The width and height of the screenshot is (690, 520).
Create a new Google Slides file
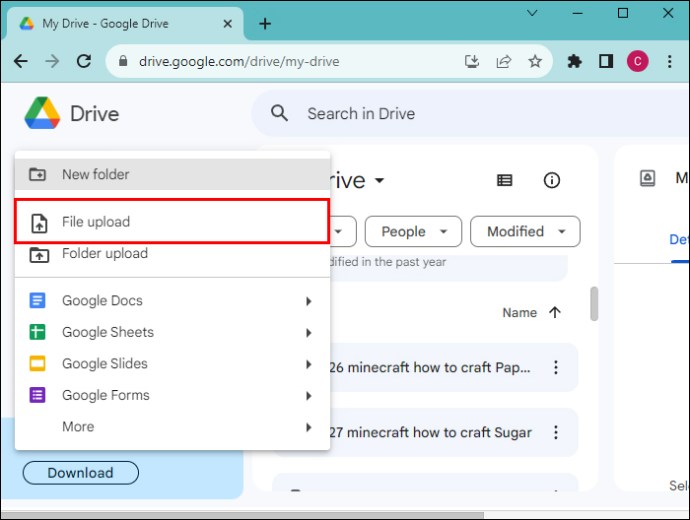tap(172, 364)
